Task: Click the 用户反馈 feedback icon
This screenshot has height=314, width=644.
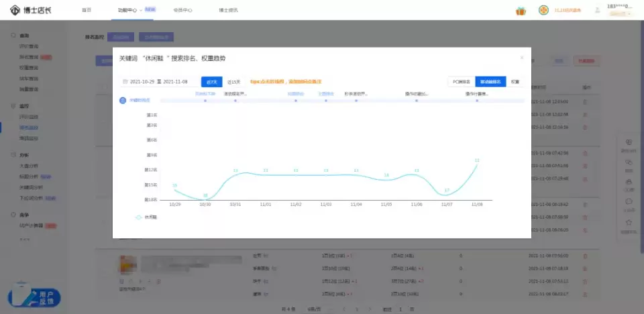Action: pos(34,297)
